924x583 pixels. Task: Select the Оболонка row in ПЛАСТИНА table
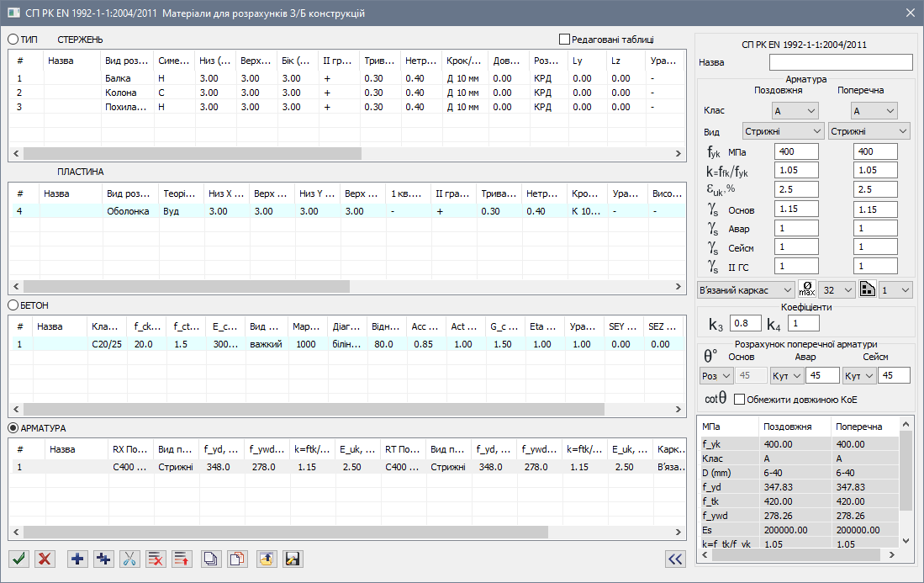[128, 211]
